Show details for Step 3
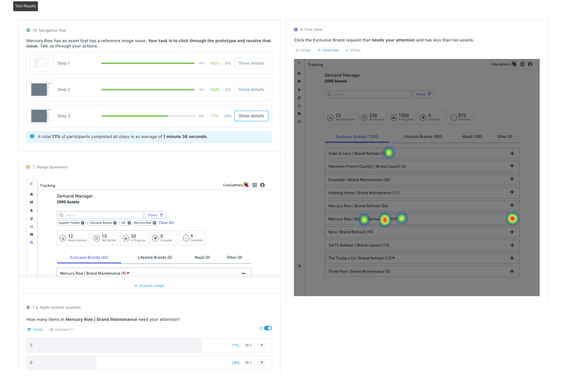 (x=251, y=116)
